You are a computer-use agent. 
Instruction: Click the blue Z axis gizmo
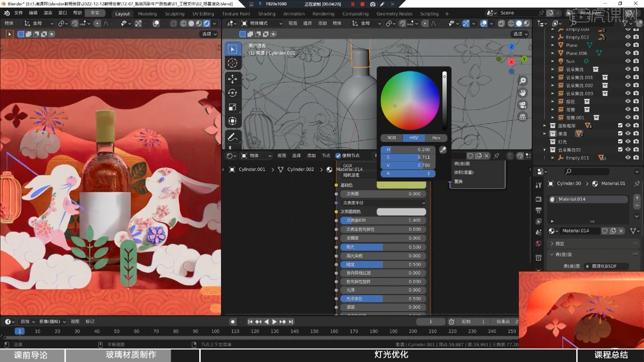coord(512,47)
